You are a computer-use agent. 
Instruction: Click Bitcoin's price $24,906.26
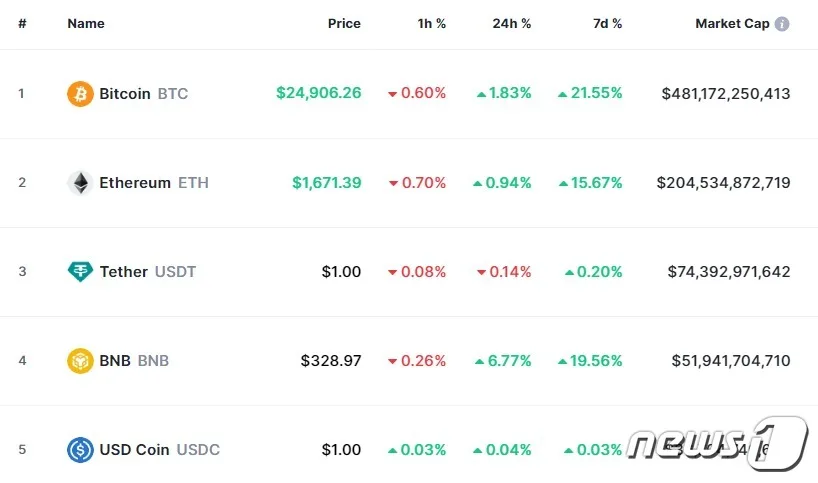tap(318, 94)
